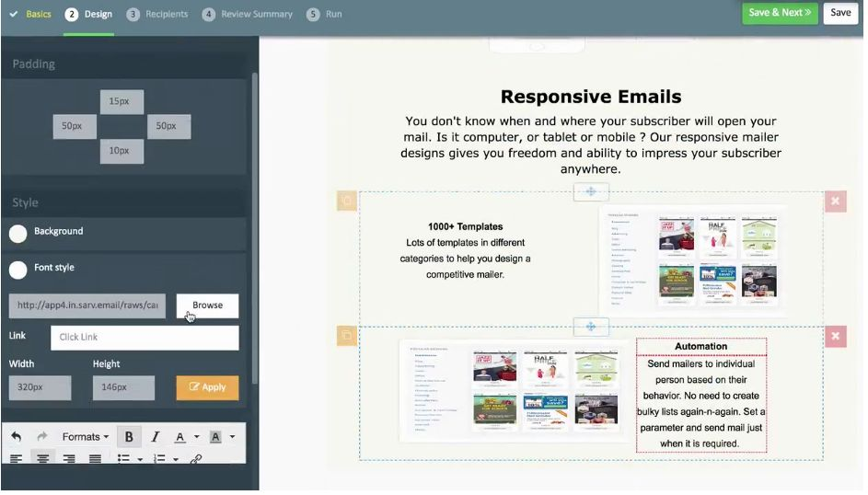
Task: Click the Automation heading text
Action: click(x=700, y=347)
